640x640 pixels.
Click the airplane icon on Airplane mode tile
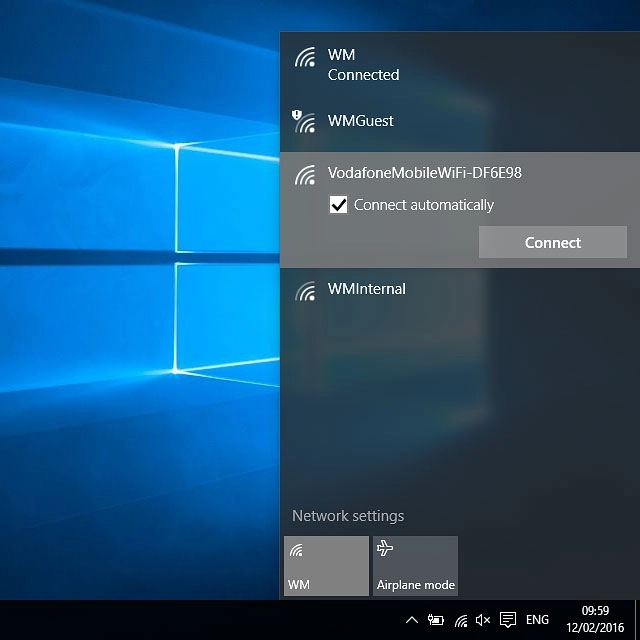(x=386, y=548)
